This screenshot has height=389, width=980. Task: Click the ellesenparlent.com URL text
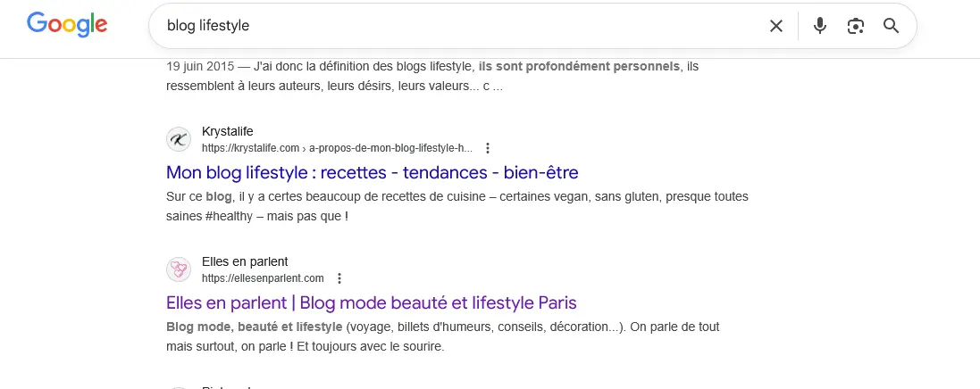[262, 278]
